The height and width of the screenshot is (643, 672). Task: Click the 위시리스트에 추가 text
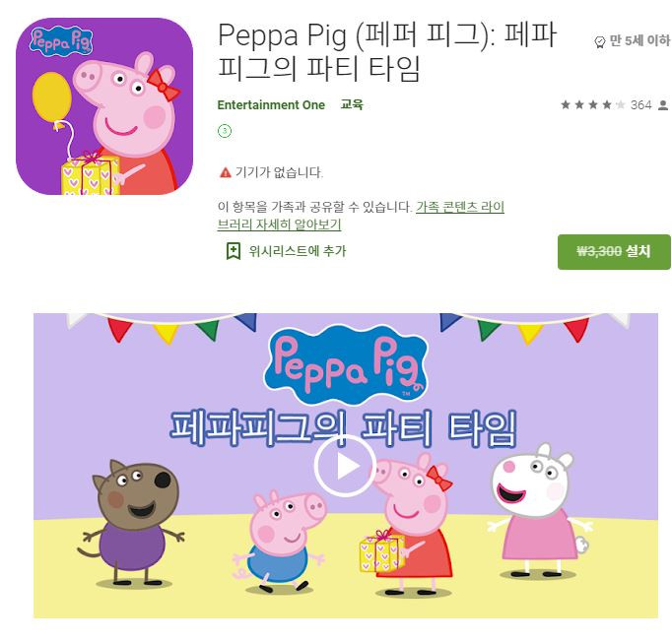(297, 251)
